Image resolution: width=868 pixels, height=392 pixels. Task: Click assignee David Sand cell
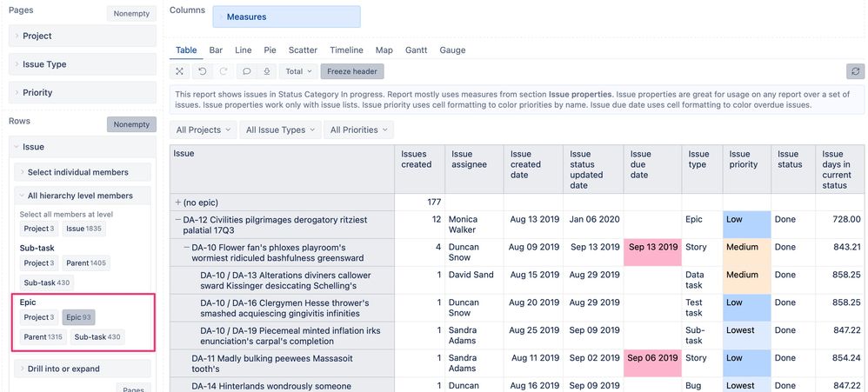point(474,281)
